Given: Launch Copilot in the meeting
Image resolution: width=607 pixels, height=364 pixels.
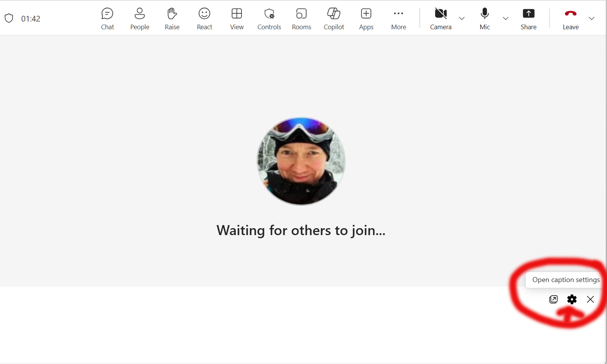Looking at the screenshot, I should point(334,18).
